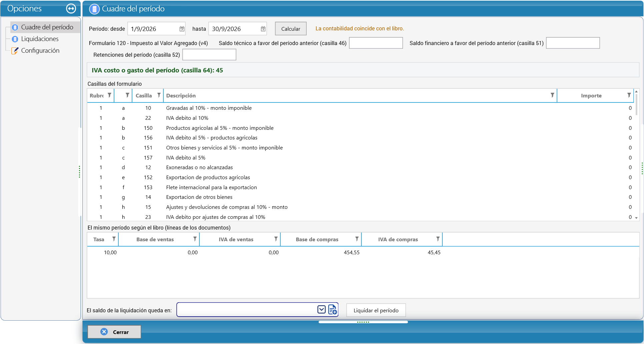
Task: Click the Retenciones casilla 52 field
Action: (209, 55)
